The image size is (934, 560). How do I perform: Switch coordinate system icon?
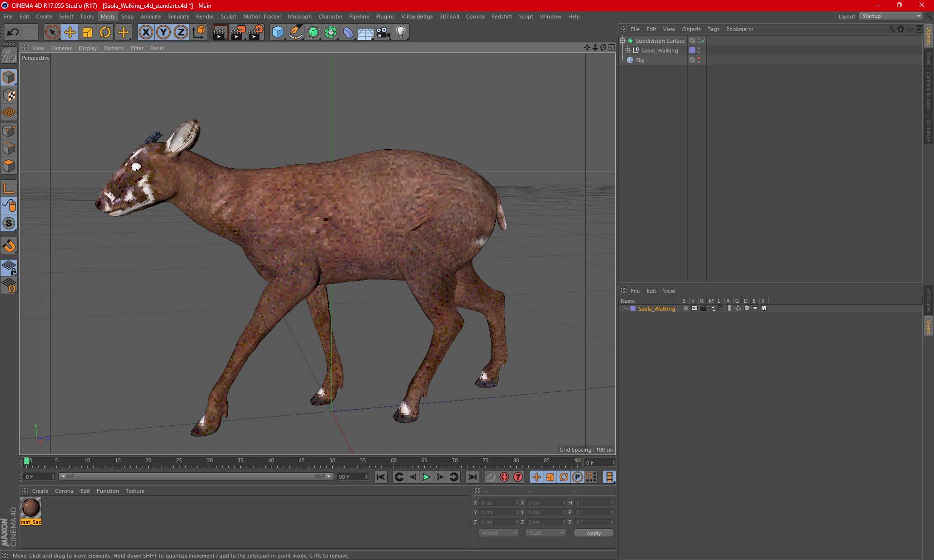click(x=198, y=33)
